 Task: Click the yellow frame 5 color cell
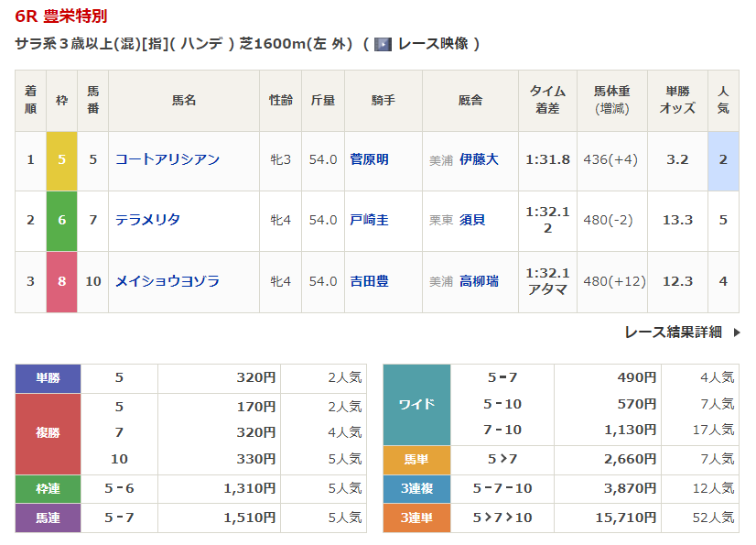tap(61, 161)
